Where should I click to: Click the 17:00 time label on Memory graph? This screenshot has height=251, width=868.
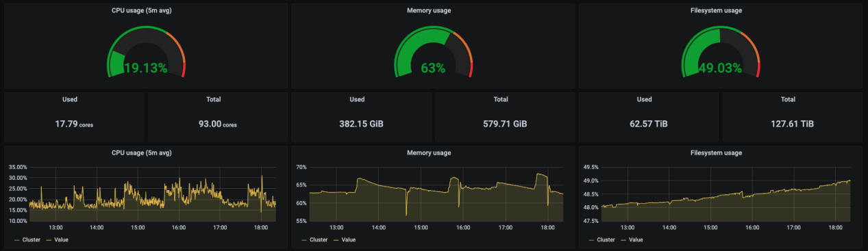(505, 228)
